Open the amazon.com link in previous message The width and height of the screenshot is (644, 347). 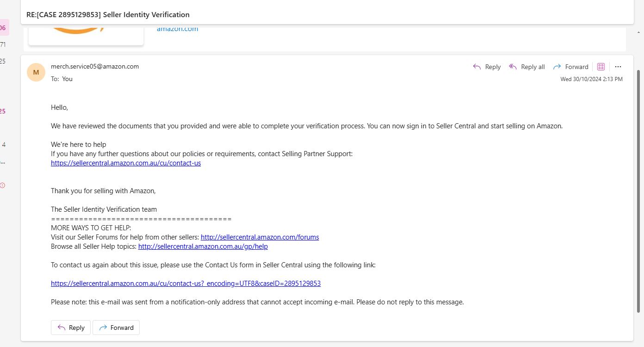[178, 29]
